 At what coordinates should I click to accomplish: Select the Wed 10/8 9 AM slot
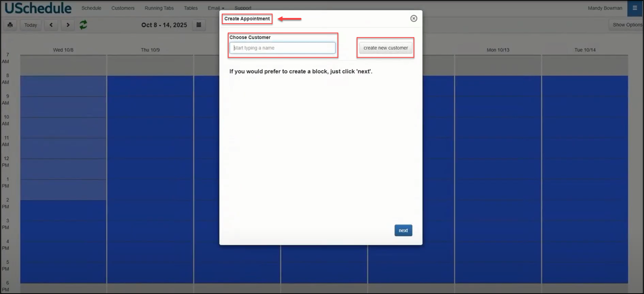pyautogui.click(x=63, y=107)
